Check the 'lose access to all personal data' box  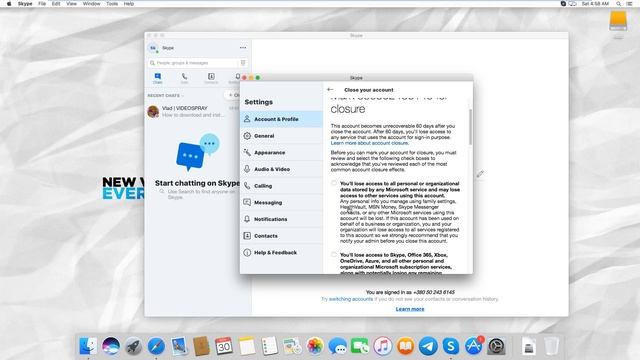(x=334, y=183)
